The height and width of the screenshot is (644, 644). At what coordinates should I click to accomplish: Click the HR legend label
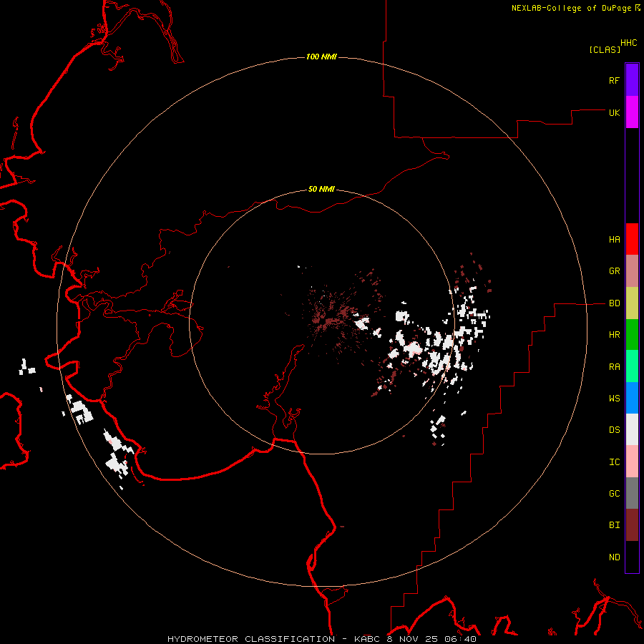(614, 335)
